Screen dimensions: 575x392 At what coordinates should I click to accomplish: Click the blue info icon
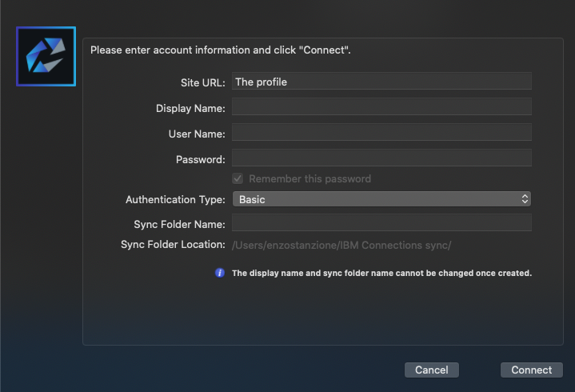[x=220, y=273]
